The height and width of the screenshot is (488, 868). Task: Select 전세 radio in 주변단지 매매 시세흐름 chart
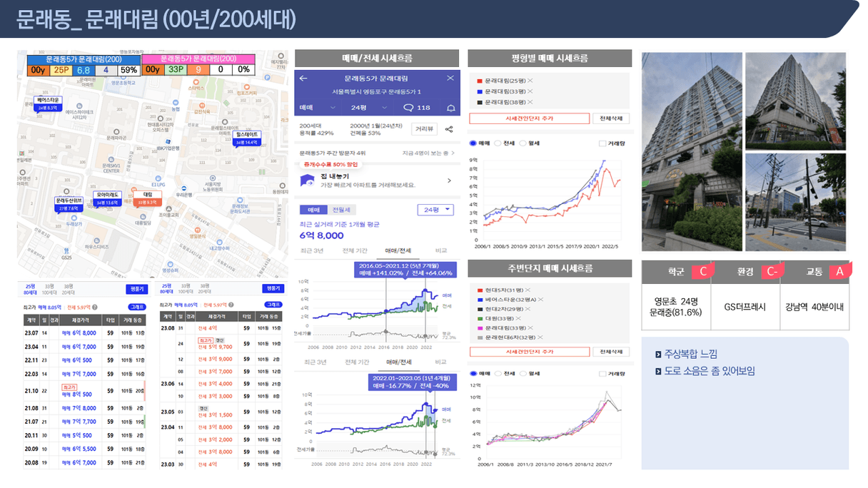498,373
